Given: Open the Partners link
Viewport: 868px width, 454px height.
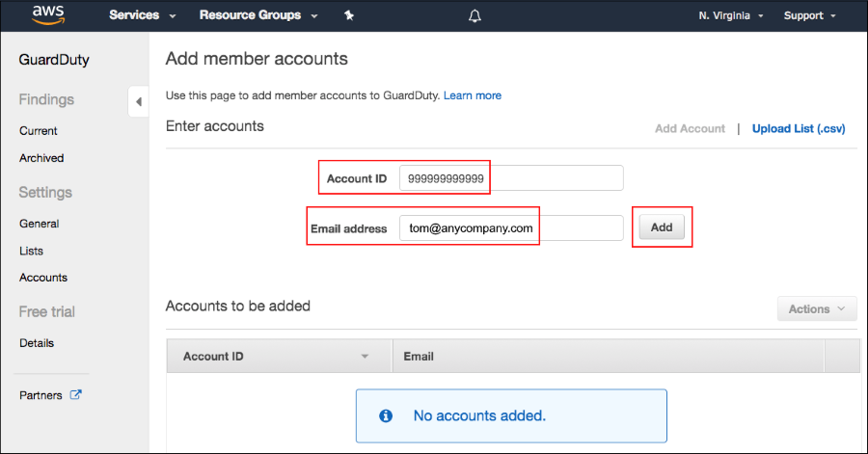Looking at the screenshot, I should [41, 395].
